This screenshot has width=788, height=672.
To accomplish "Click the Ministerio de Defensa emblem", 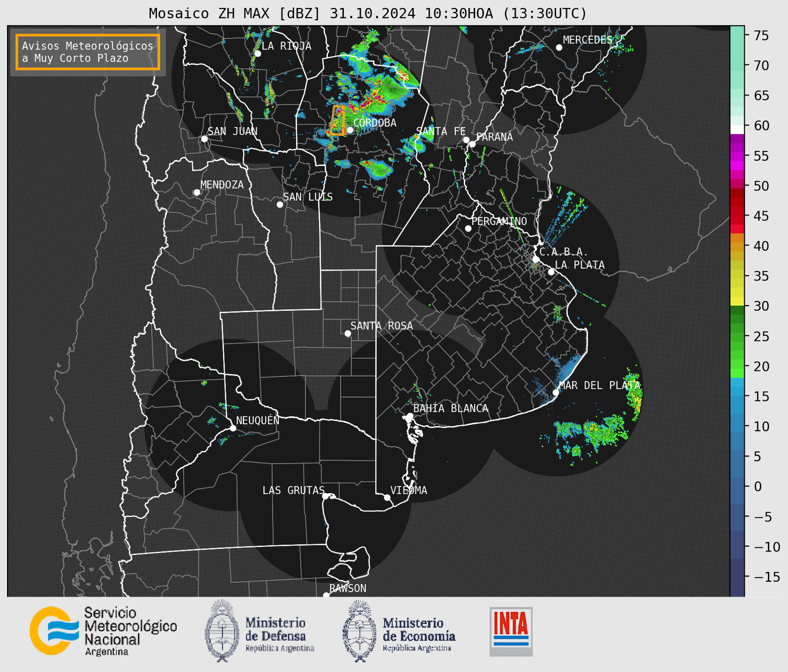I will (221, 631).
